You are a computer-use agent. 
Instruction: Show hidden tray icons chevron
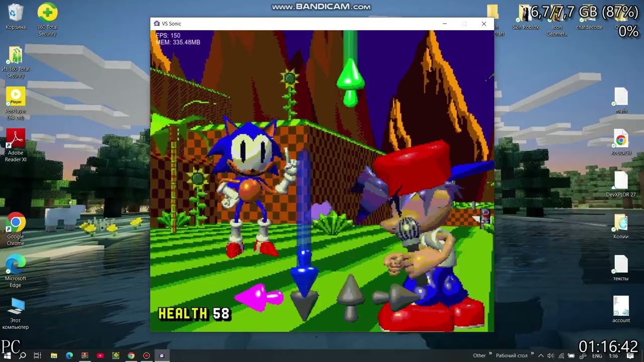(x=541, y=355)
